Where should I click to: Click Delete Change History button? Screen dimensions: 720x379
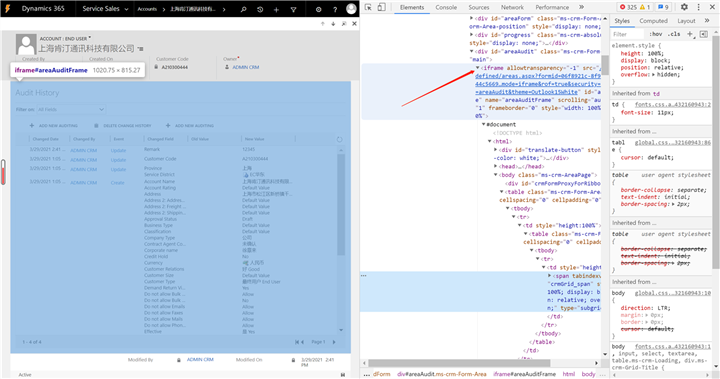coord(123,125)
